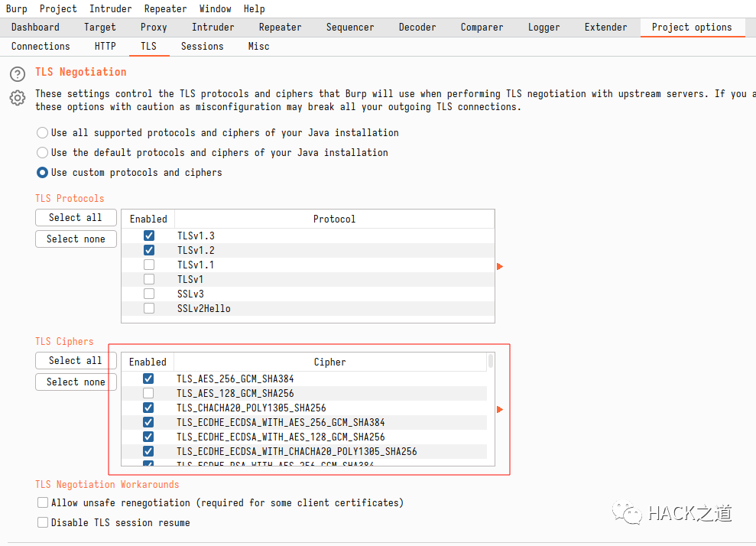Uncheck TLS_ECDHE_ECDSA_WITH_AES_256_GCM_SHA384 checkbox
756x546 pixels.
coord(148,422)
